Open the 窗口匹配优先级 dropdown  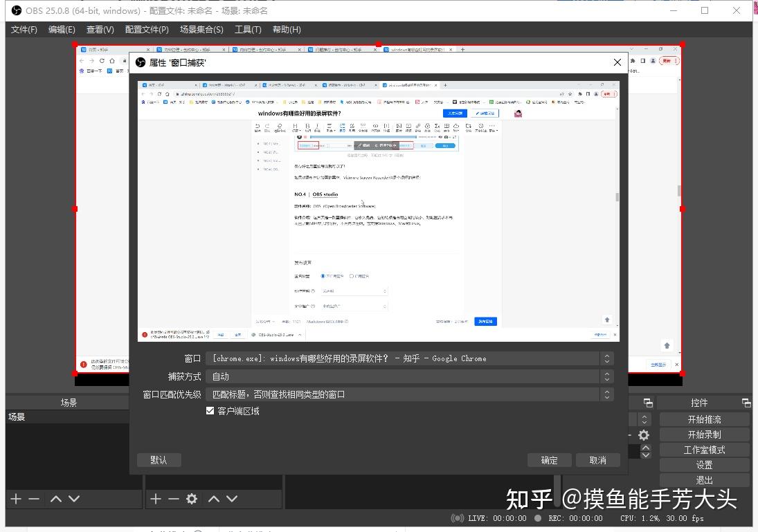click(410, 394)
